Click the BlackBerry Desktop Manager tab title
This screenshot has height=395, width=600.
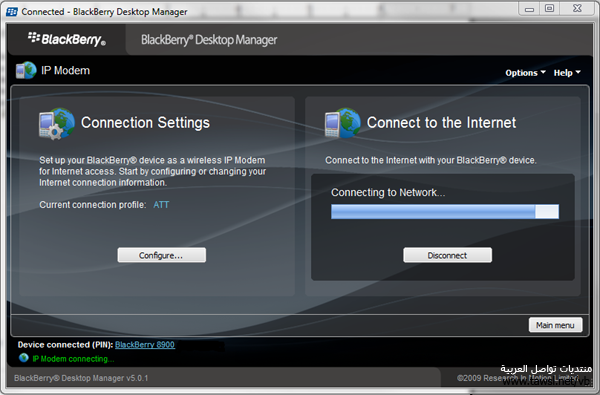pos(209,40)
